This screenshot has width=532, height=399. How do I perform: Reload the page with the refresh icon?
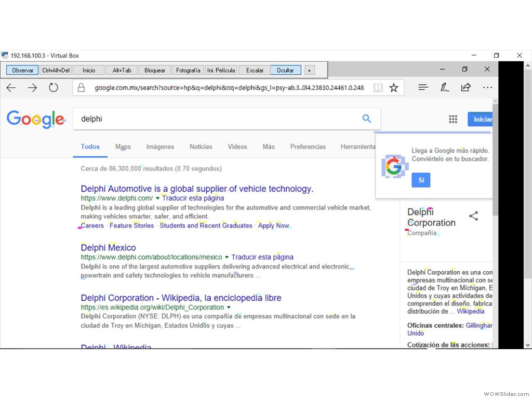[x=54, y=88]
